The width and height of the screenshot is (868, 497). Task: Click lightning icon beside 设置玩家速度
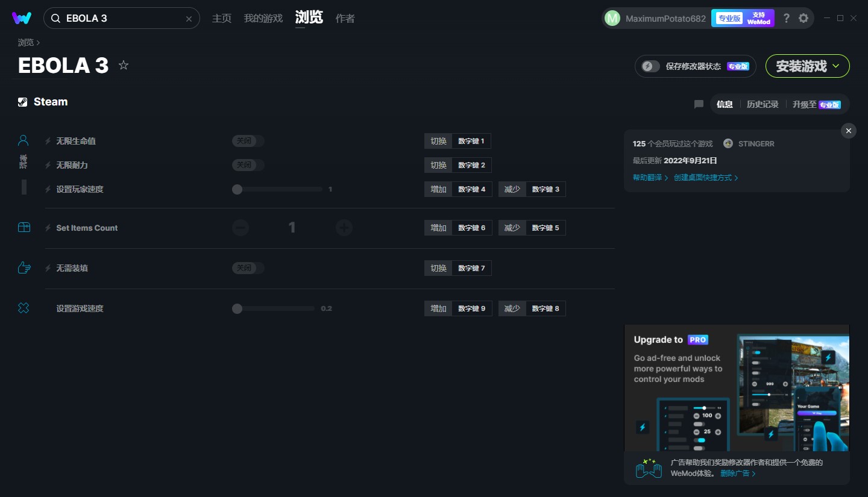coord(48,189)
